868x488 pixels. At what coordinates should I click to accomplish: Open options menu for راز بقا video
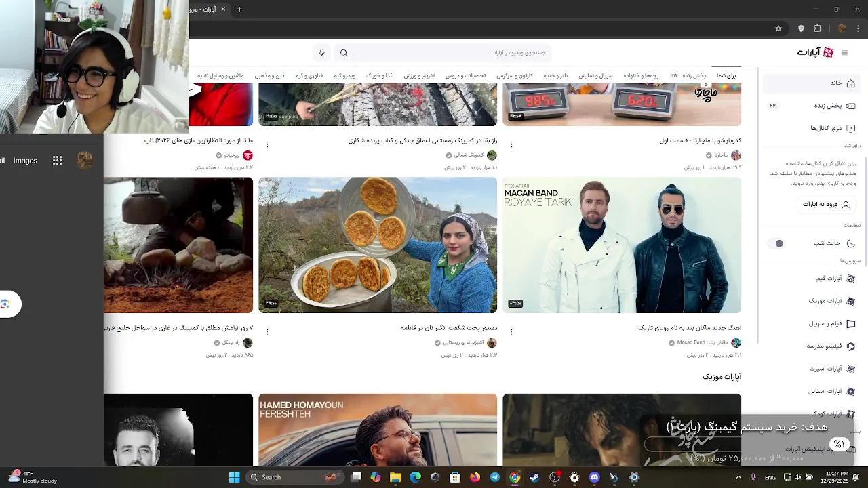pos(267,145)
